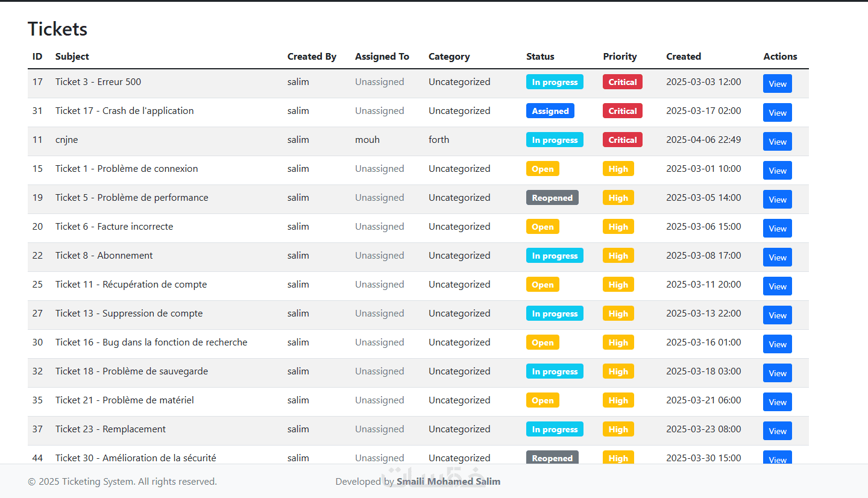Click the Critical priority badge on ticket 17
This screenshot has width=868, height=498.
(x=622, y=82)
